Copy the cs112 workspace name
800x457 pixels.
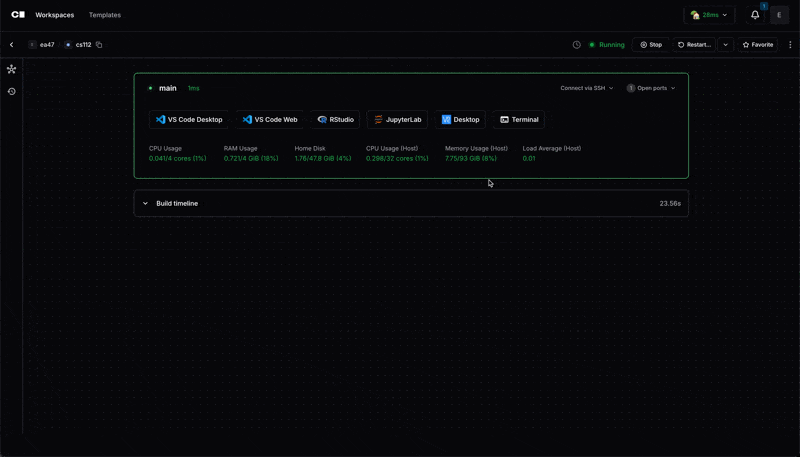tap(99, 45)
